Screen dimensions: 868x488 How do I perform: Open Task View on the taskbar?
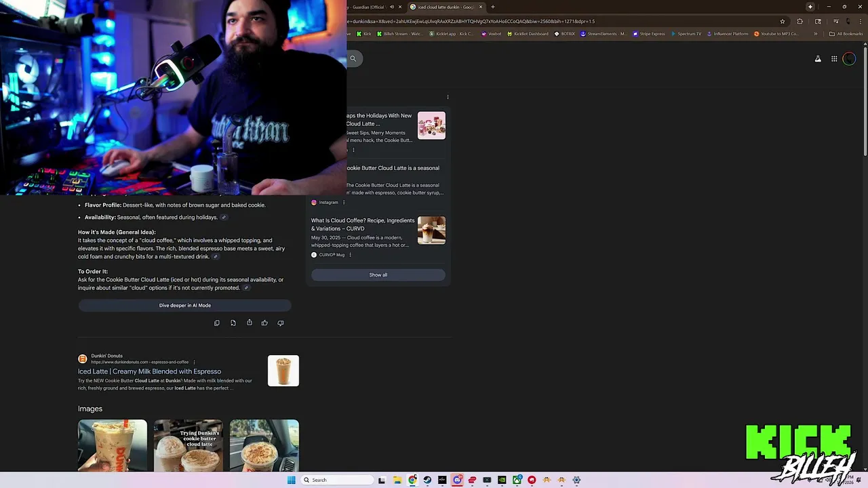pyautogui.click(x=382, y=480)
